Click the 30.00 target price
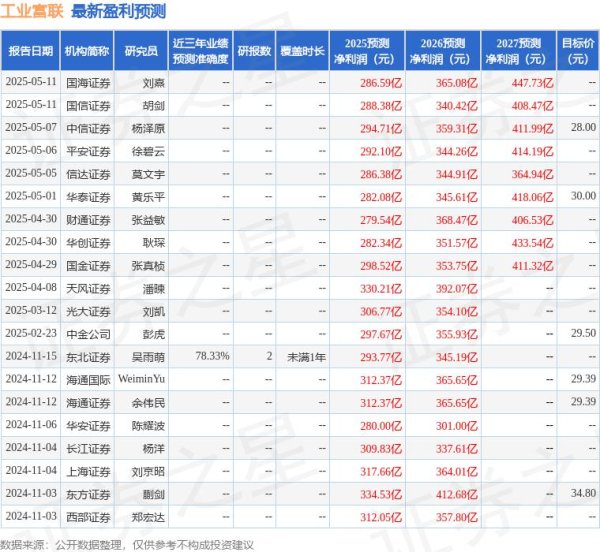 [x=584, y=196]
